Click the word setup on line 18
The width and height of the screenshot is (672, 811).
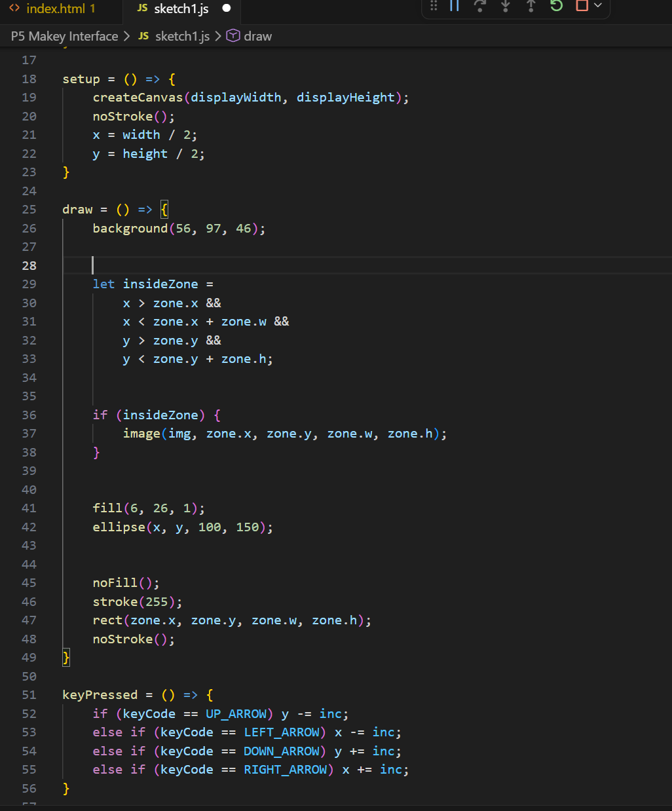81,79
